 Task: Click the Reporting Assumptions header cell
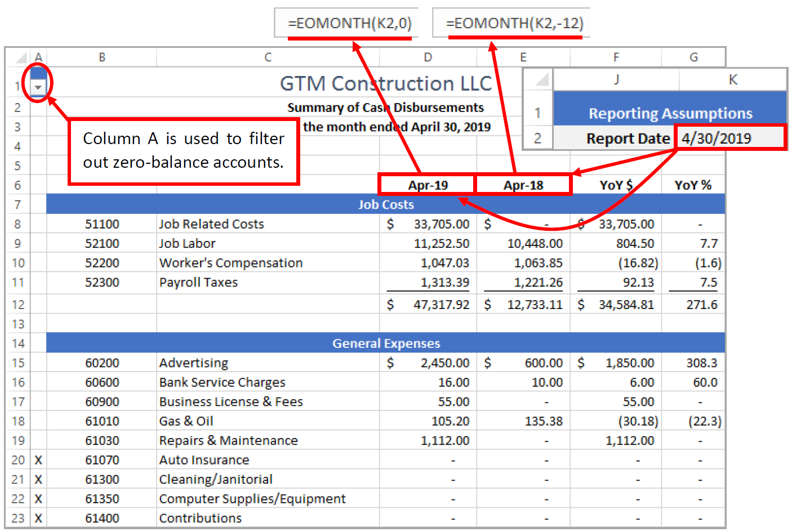pyautogui.click(x=670, y=113)
